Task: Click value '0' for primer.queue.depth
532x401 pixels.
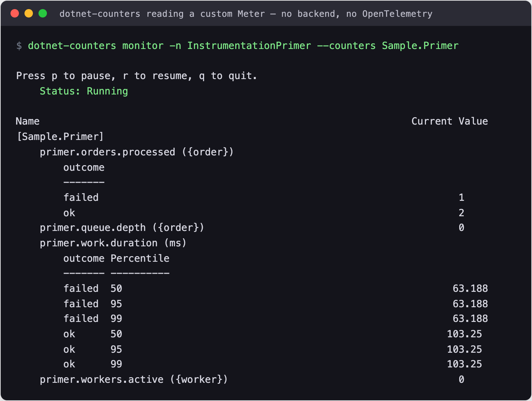Action: (461, 227)
